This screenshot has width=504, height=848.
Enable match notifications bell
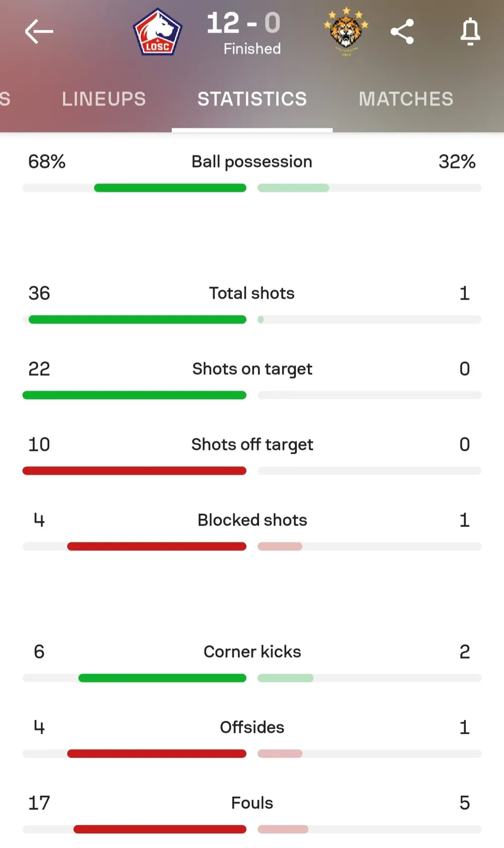pos(470,32)
